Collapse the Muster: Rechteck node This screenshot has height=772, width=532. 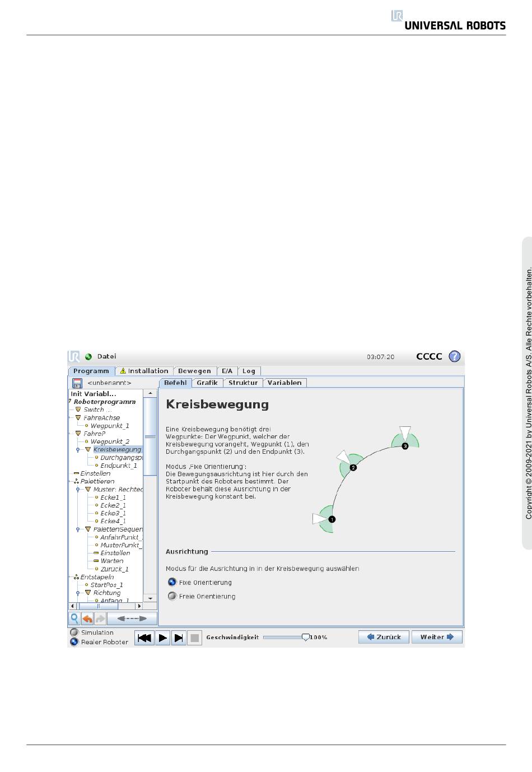78,490
